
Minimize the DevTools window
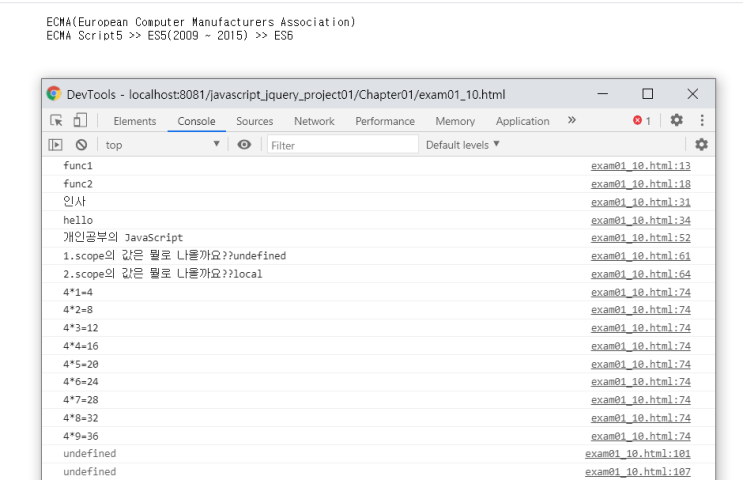point(602,94)
